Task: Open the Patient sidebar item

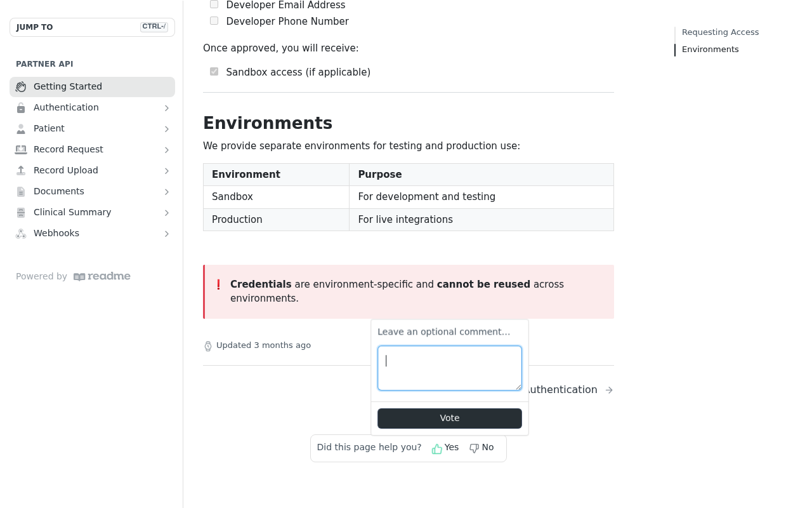Action: (92, 129)
